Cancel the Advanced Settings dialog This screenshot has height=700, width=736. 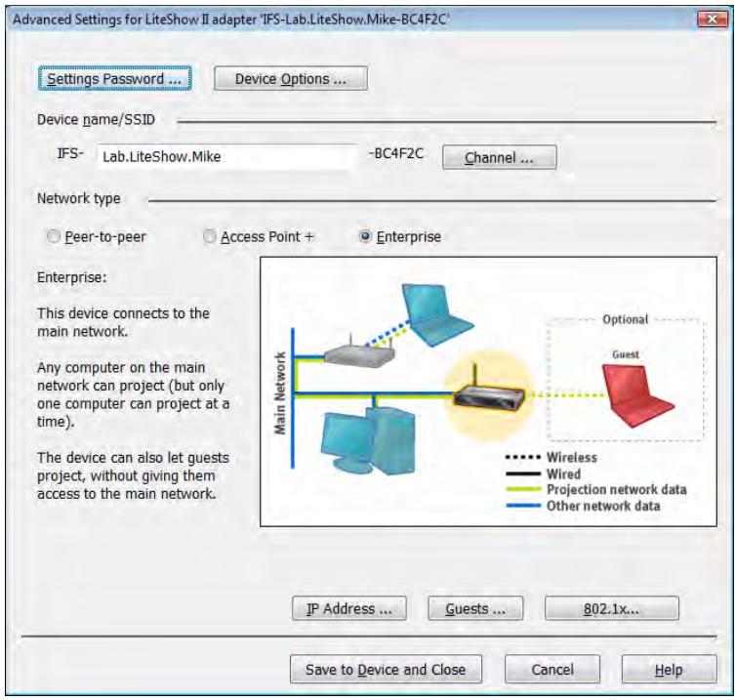point(552,669)
